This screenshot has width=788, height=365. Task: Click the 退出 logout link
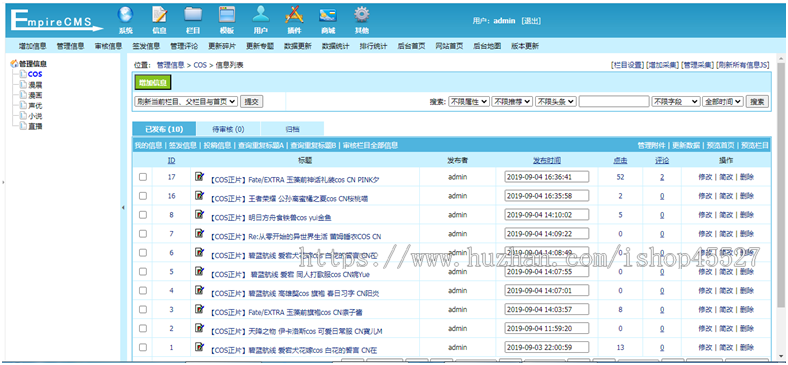(x=531, y=21)
